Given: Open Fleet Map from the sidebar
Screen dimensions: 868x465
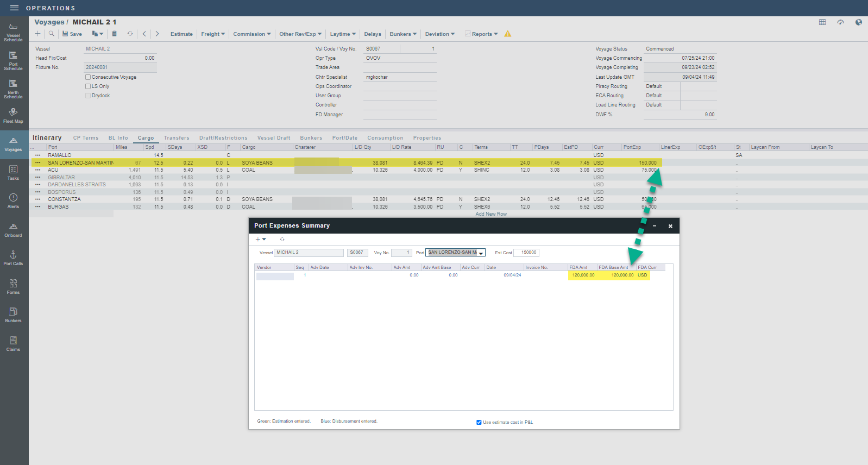Looking at the screenshot, I should point(13,116).
